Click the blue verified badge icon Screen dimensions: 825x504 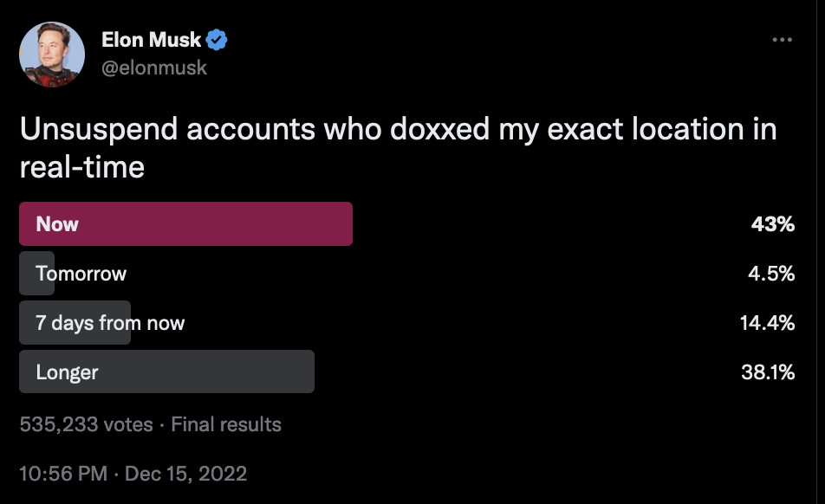(217, 40)
